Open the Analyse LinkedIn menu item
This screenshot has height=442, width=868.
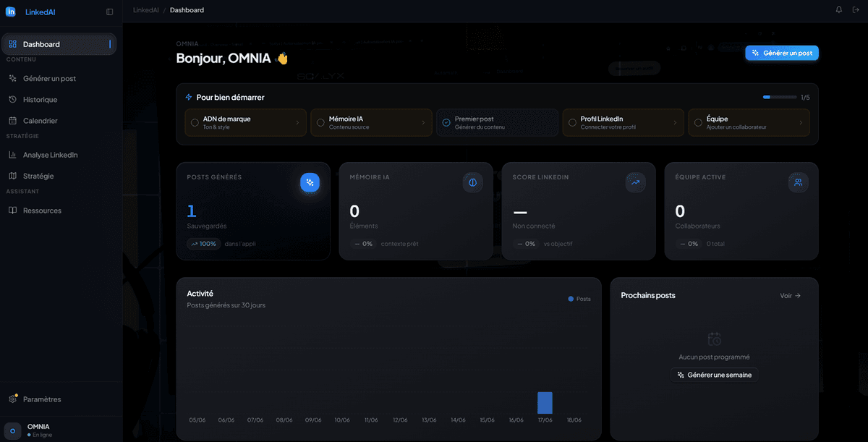(59, 155)
